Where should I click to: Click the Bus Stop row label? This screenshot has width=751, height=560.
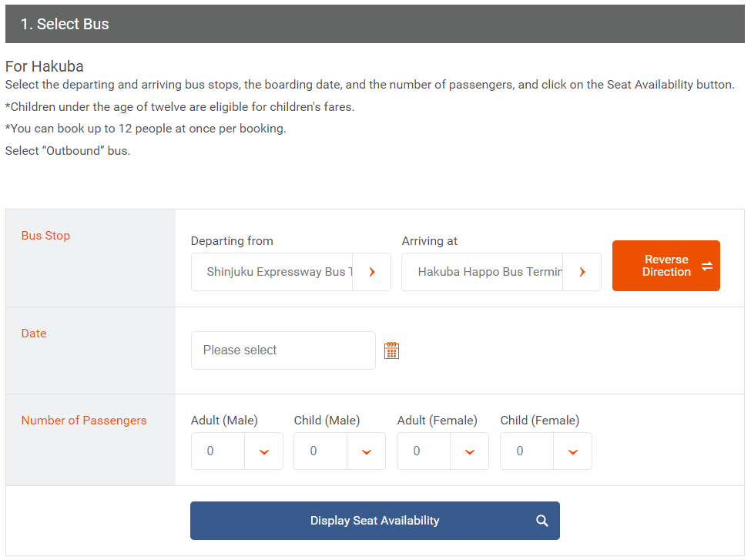pos(45,236)
